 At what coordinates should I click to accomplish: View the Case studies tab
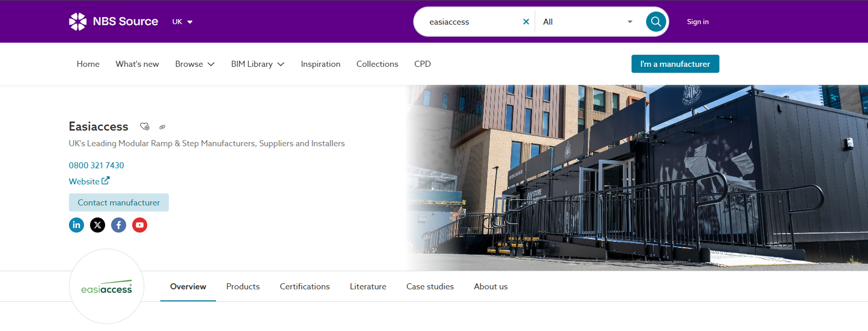pos(430,287)
